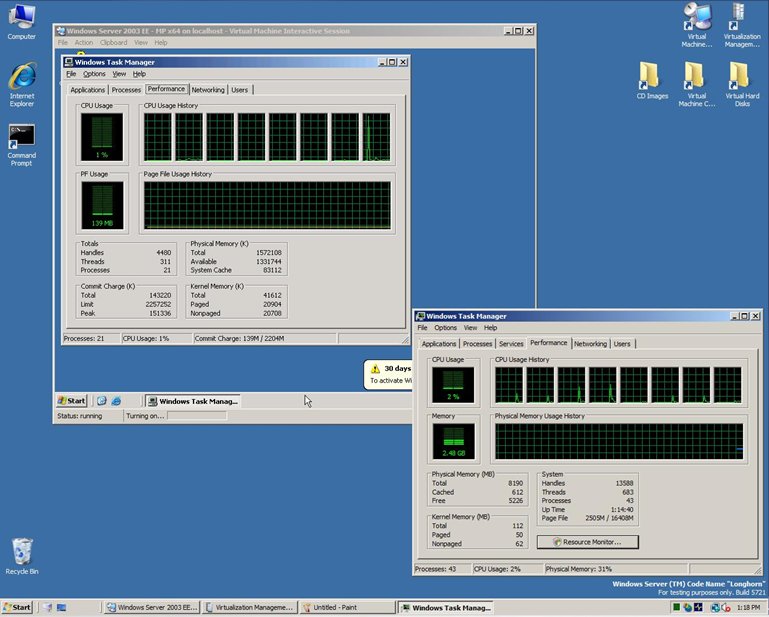Open Options menu in the guest Task Manager

[x=94, y=74]
